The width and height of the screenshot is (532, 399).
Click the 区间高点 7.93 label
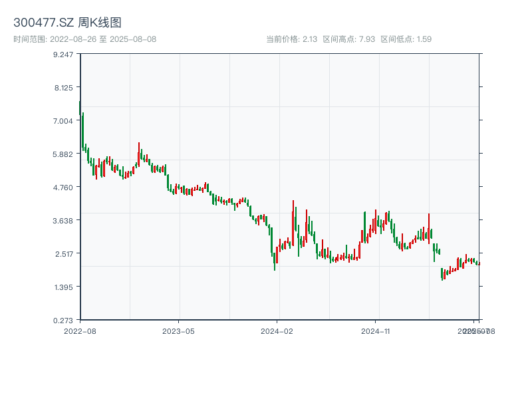coord(349,39)
